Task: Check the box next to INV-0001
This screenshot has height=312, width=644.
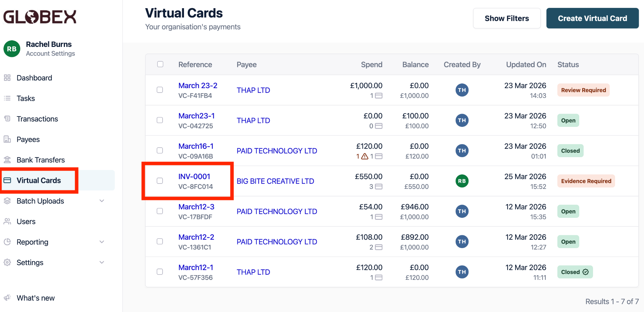Action: (x=160, y=181)
